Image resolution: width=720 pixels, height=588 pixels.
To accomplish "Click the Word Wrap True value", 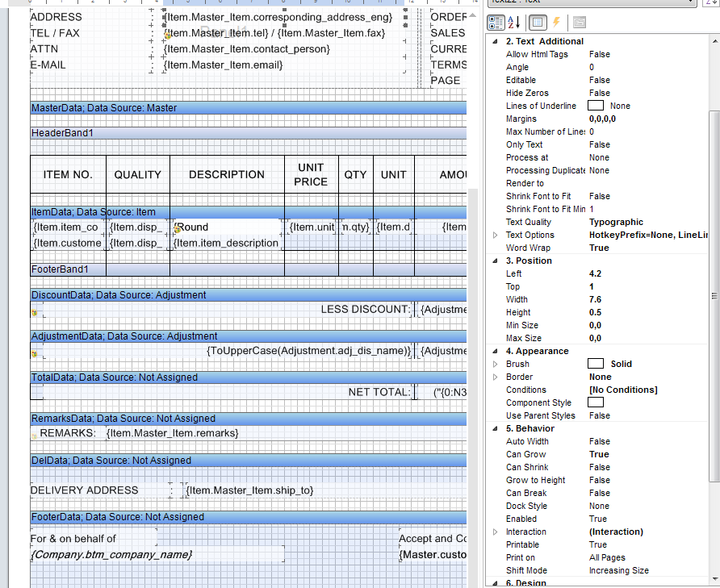I will coord(599,248).
